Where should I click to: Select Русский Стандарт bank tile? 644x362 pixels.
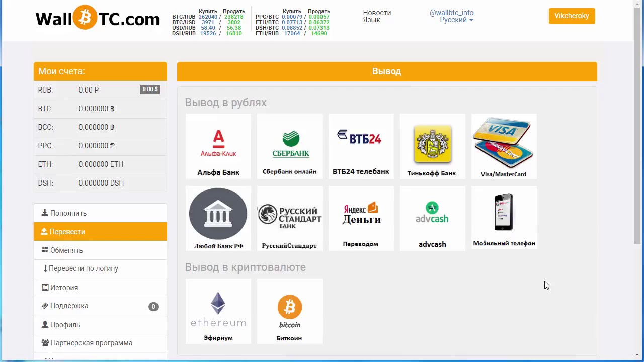(289, 218)
